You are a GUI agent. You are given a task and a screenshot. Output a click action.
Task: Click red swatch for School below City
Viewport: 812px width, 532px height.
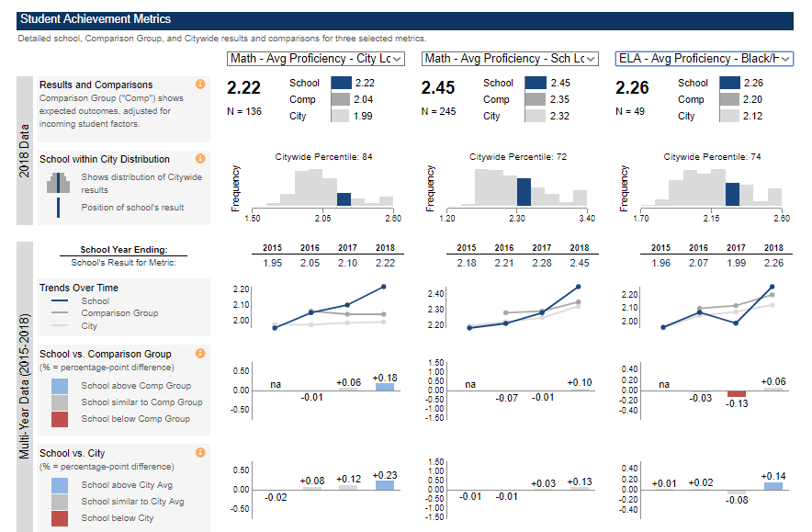click(59, 518)
